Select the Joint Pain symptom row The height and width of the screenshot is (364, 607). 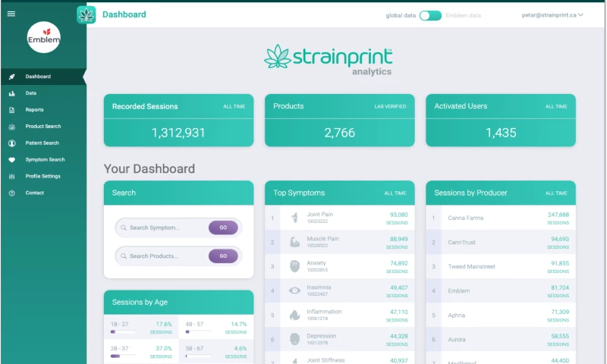[x=339, y=218]
